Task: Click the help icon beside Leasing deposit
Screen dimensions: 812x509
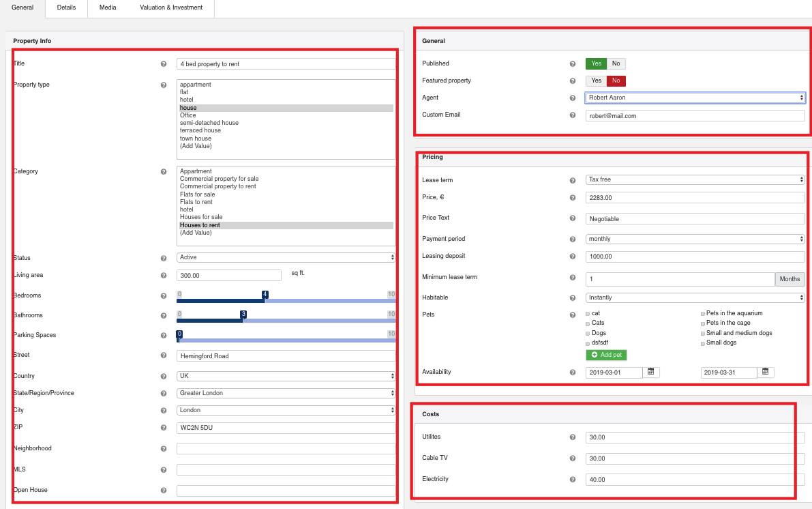Action: click(573, 257)
